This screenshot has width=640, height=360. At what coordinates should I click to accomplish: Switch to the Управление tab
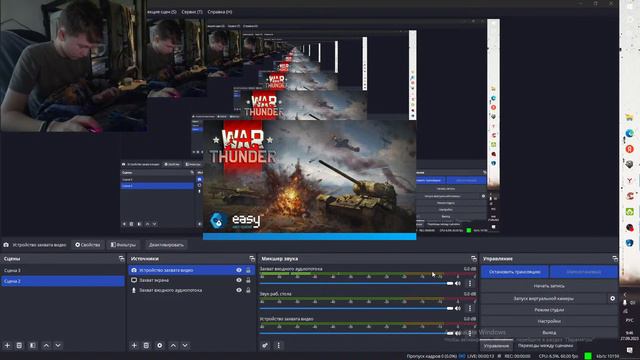[x=496, y=346]
